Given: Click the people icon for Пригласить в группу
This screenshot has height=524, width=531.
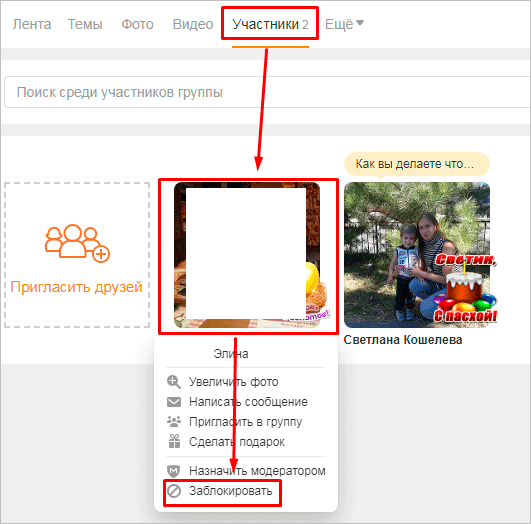Looking at the screenshot, I should pos(174,421).
